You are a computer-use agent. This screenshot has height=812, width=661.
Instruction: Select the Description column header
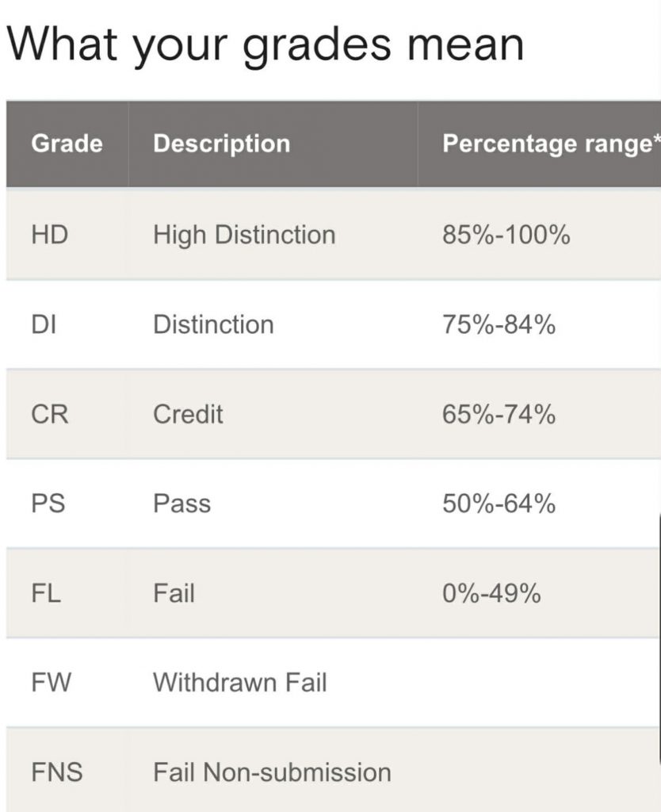221,144
